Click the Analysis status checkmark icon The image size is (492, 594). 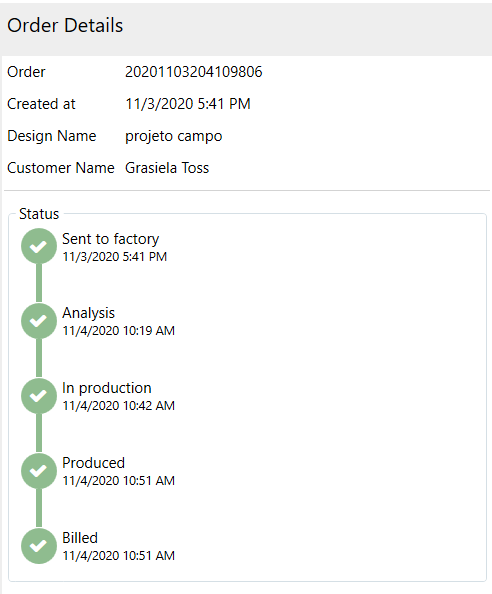[x=39, y=321]
